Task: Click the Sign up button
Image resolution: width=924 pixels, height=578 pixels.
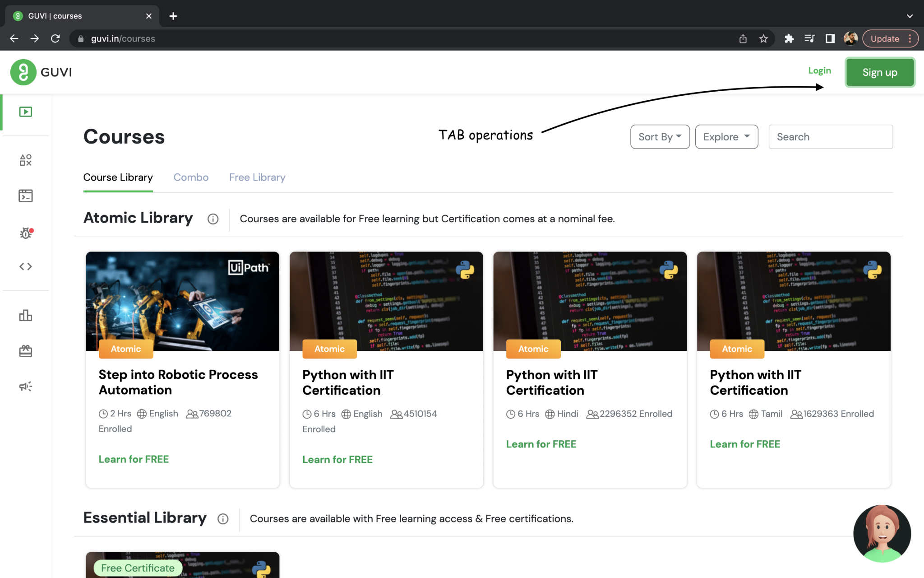Action: [879, 72]
